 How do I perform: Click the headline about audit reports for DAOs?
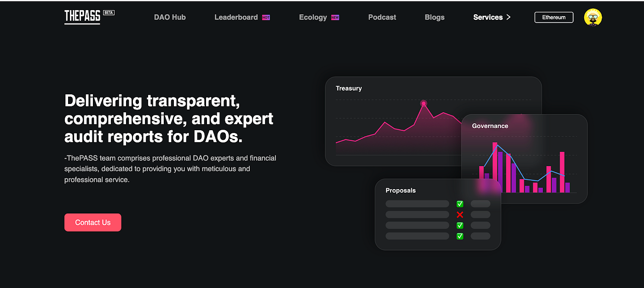pyautogui.click(x=169, y=118)
